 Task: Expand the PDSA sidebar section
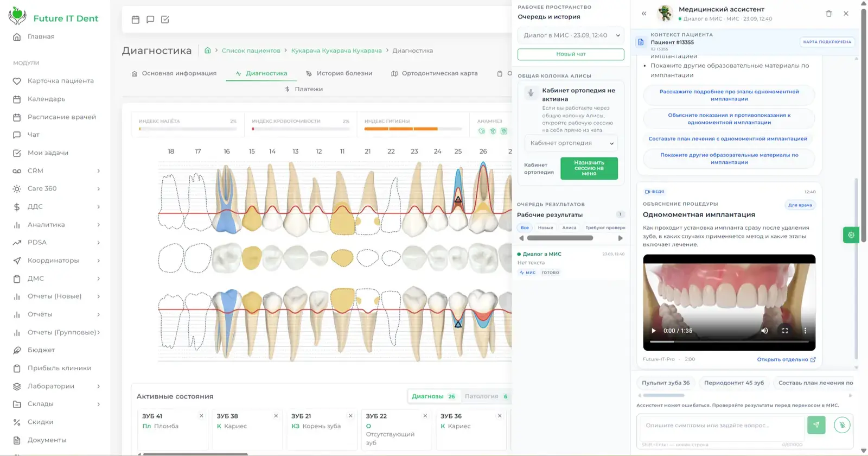[98, 243]
